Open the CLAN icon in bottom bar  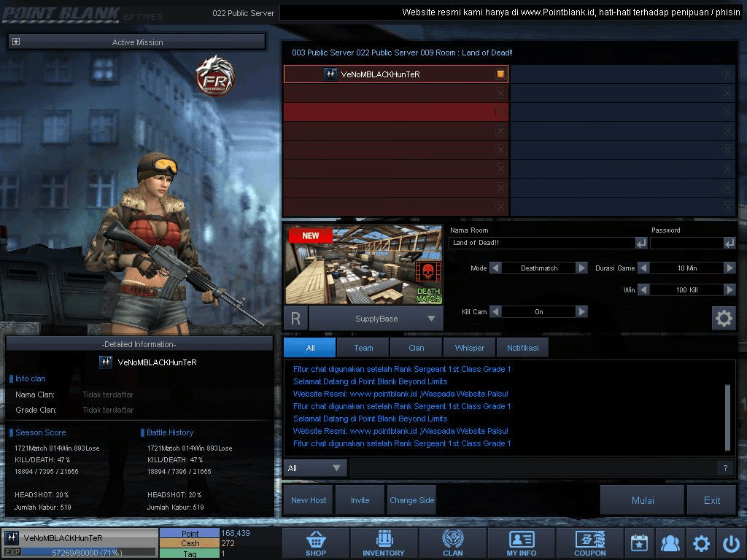tap(452, 542)
